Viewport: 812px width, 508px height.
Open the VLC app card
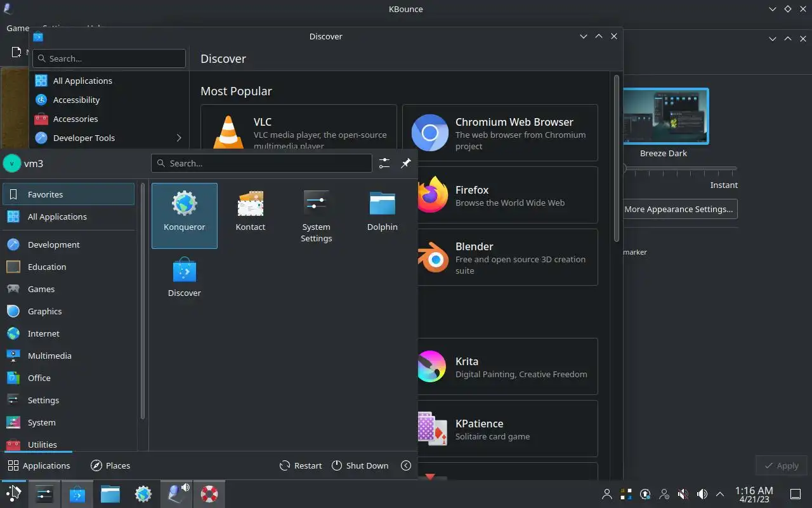299,127
